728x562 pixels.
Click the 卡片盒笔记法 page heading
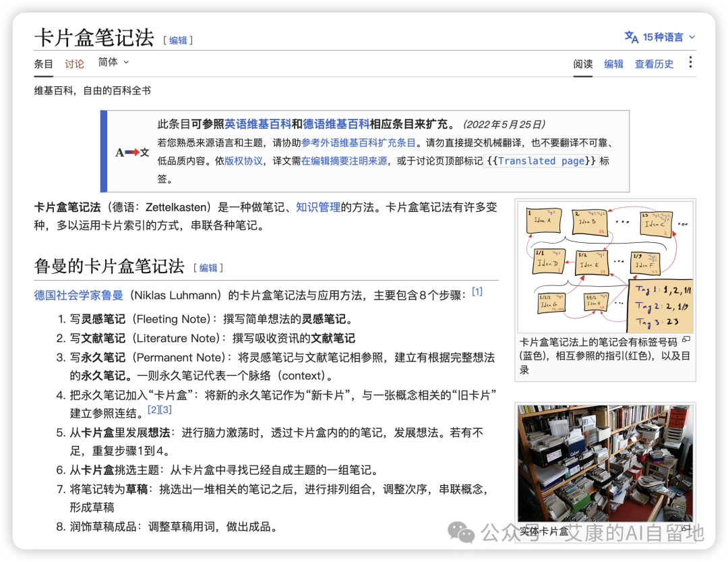pos(94,38)
